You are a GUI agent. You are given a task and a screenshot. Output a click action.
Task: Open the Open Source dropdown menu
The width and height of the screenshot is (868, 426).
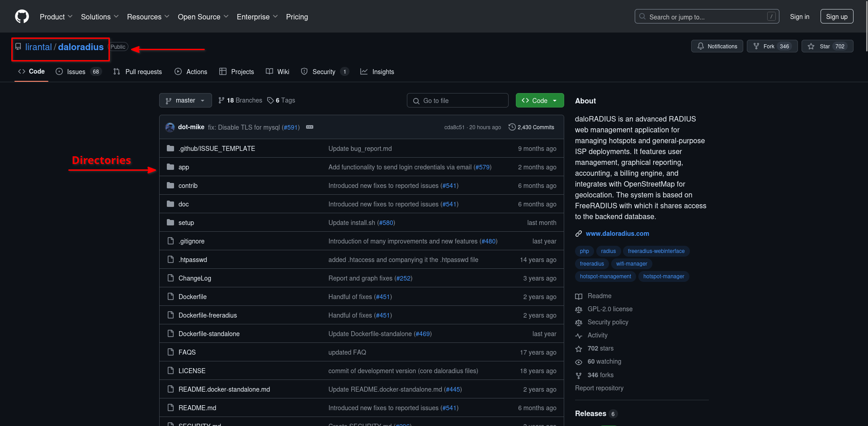(203, 17)
